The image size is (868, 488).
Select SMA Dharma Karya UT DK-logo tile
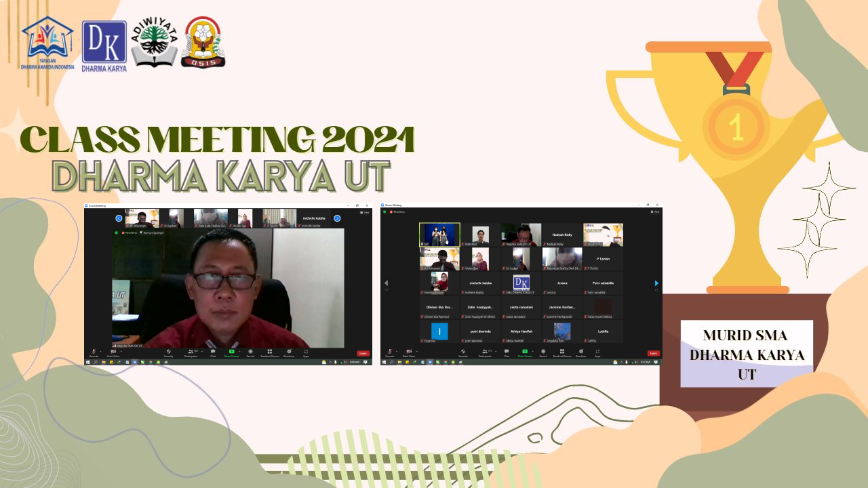(x=521, y=283)
